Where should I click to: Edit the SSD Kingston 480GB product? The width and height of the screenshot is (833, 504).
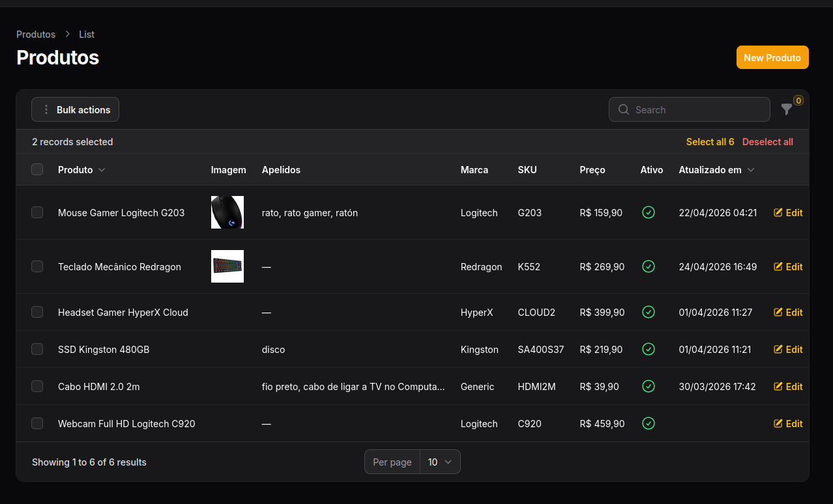(788, 350)
